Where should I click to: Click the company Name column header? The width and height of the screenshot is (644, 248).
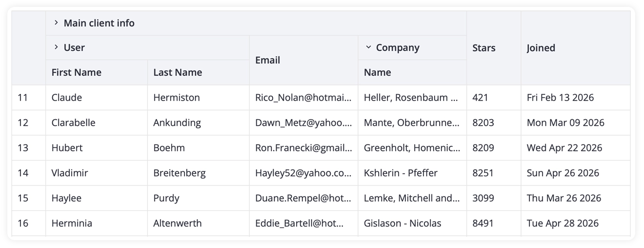(x=378, y=72)
